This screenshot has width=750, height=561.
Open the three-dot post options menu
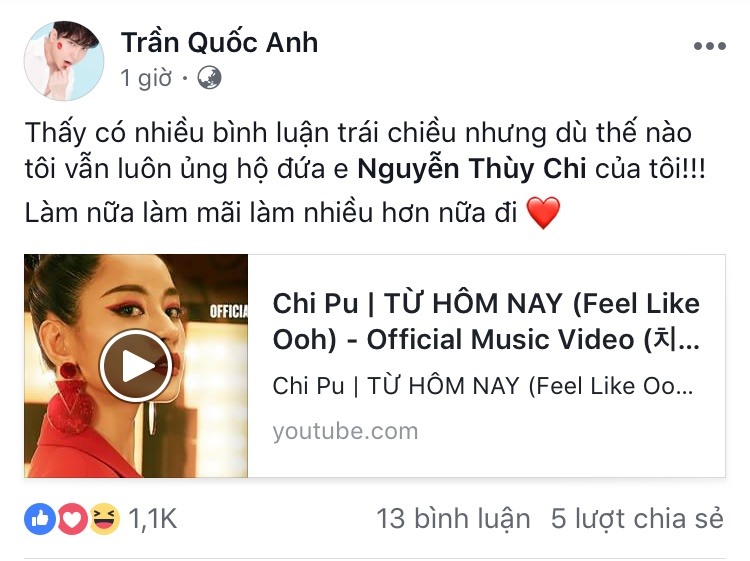pyautogui.click(x=710, y=46)
